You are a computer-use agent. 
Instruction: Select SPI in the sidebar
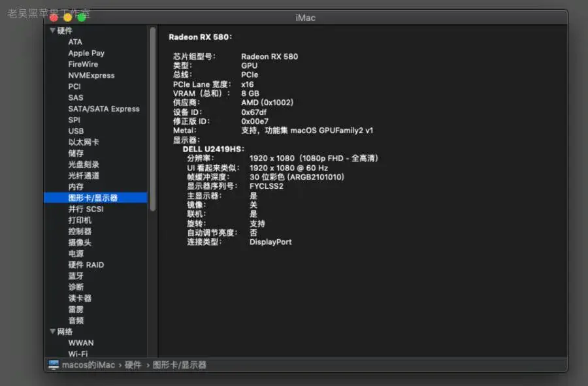point(74,120)
